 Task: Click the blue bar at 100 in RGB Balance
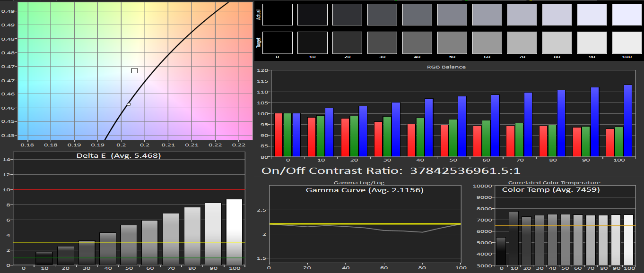point(628,120)
